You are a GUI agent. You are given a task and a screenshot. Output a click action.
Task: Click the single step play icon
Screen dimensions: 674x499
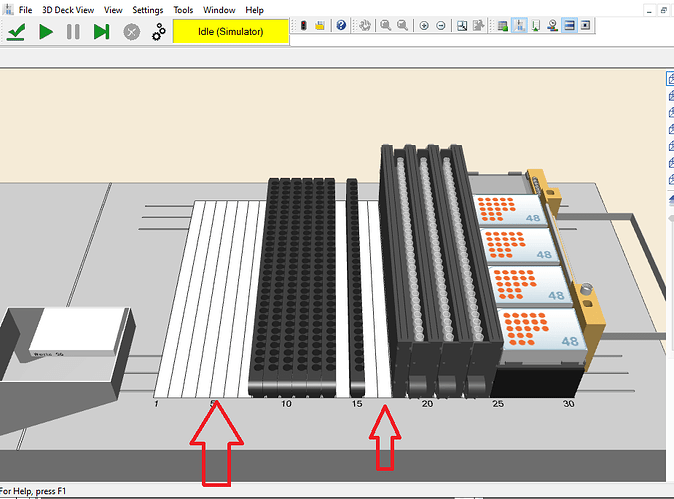[x=101, y=32]
